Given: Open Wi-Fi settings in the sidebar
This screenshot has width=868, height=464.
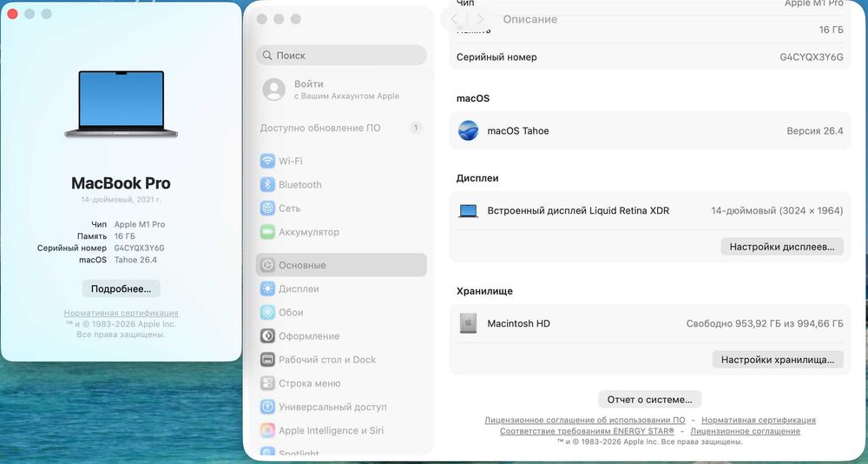Looking at the screenshot, I should pyautogui.click(x=341, y=161).
